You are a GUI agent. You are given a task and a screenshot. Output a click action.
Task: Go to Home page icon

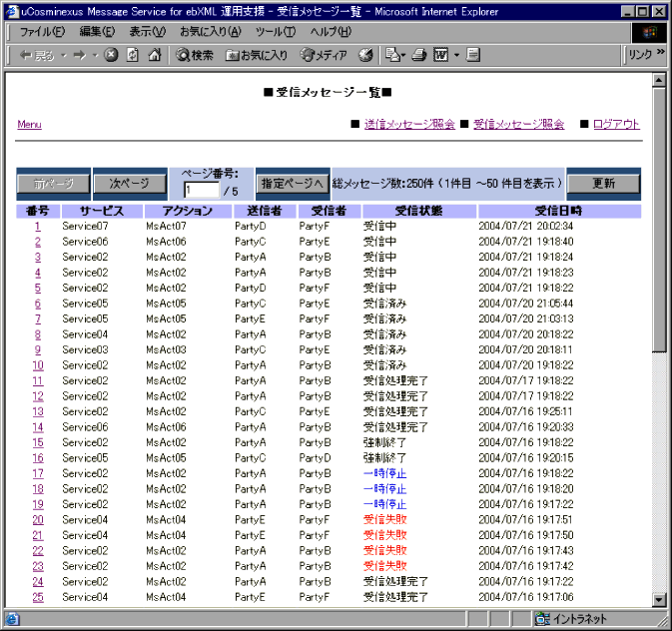(155, 55)
